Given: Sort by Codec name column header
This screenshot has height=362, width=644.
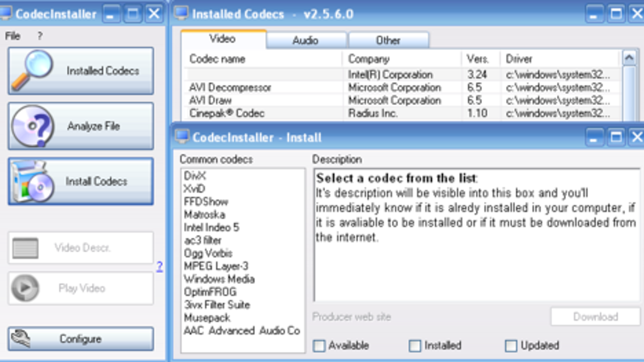Looking at the screenshot, I should (264, 59).
